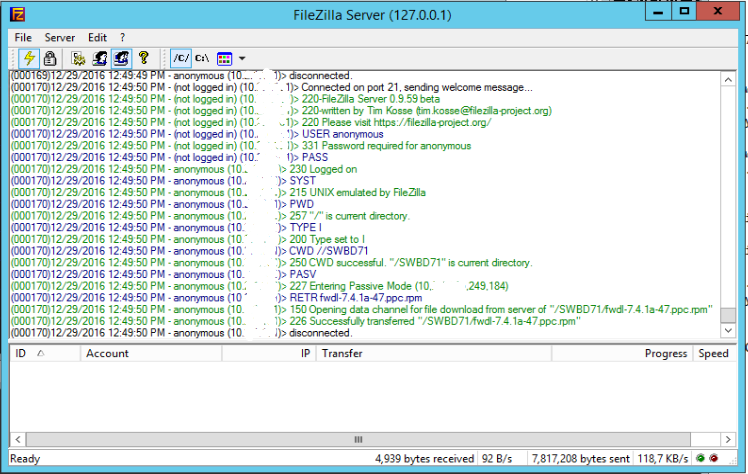This screenshot has width=748, height=474.
Task: Select the last (000170) disconnected log line
Action: point(181,333)
